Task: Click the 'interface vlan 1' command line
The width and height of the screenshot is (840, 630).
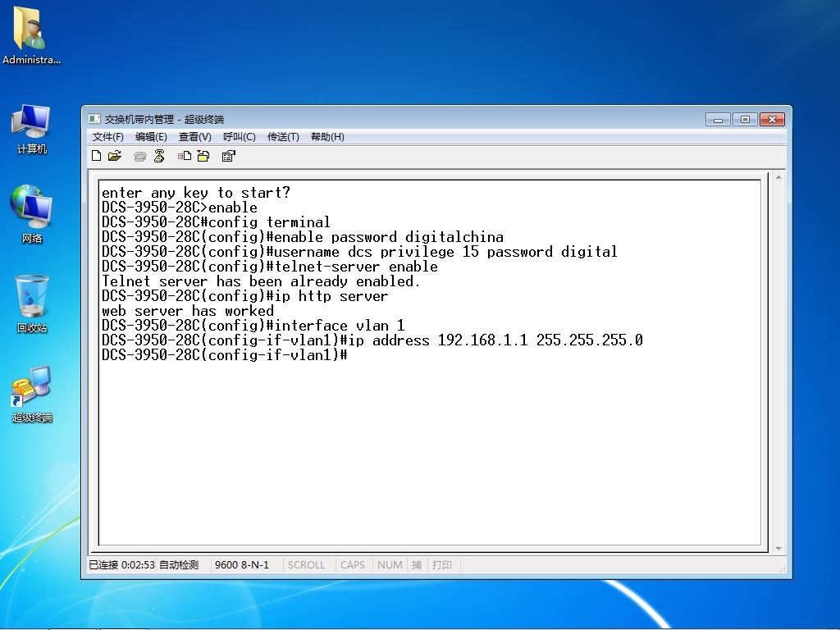Action: (x=253, y=325)
